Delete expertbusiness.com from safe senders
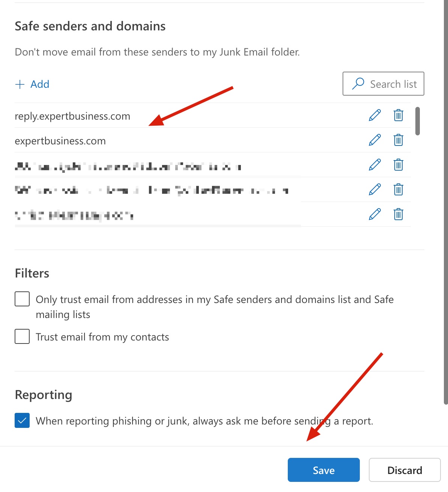This screenshot has height=492, width=448. [398, 140]
